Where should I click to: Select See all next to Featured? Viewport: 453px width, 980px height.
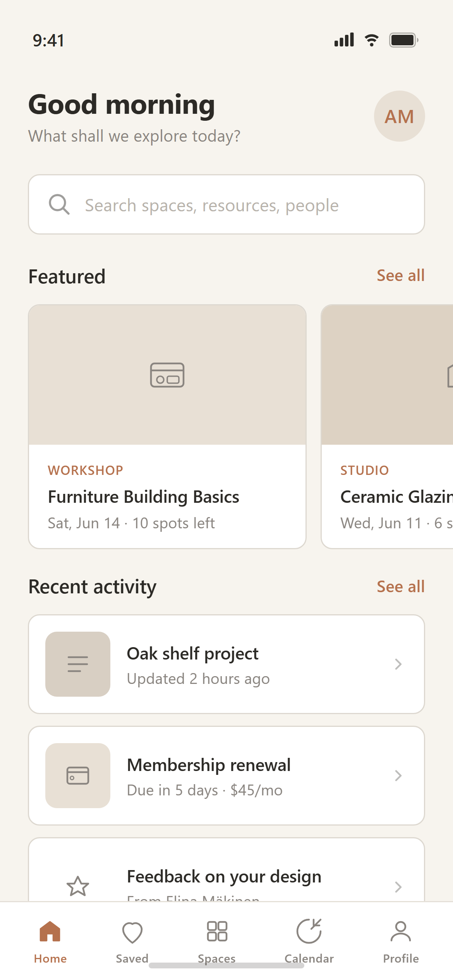(401, 276)
